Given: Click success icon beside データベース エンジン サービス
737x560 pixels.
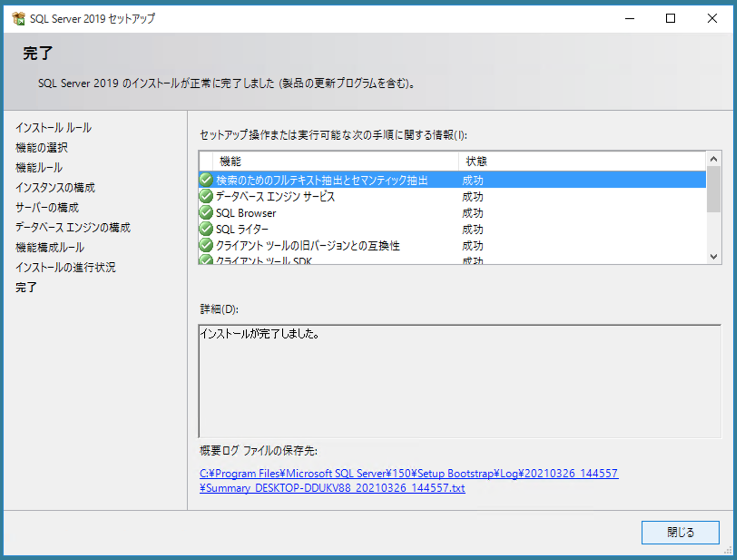Looking at the screenshot, I should 206,196.
